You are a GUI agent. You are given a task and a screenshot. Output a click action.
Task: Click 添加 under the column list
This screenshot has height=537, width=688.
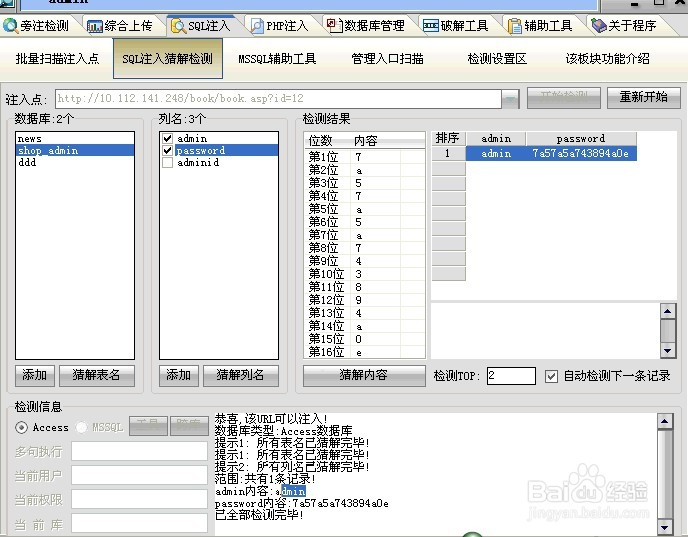pos(179,376)
